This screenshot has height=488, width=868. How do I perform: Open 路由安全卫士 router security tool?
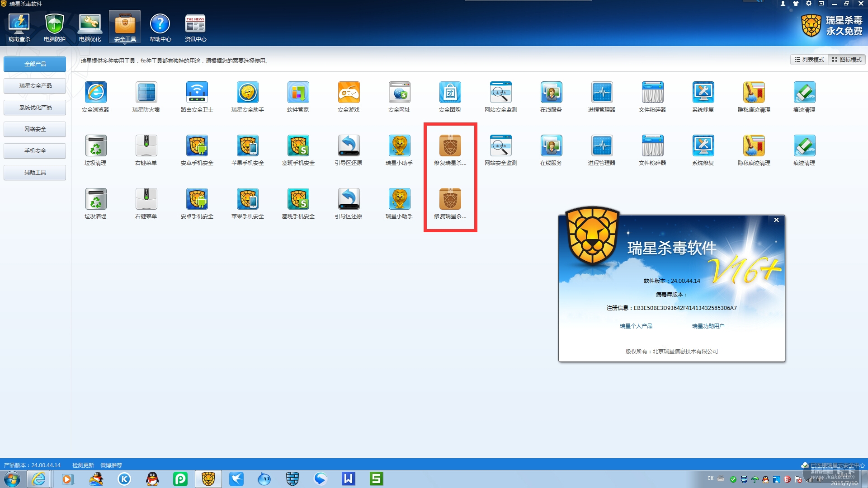pyautogui.click(x=197, y=93)
